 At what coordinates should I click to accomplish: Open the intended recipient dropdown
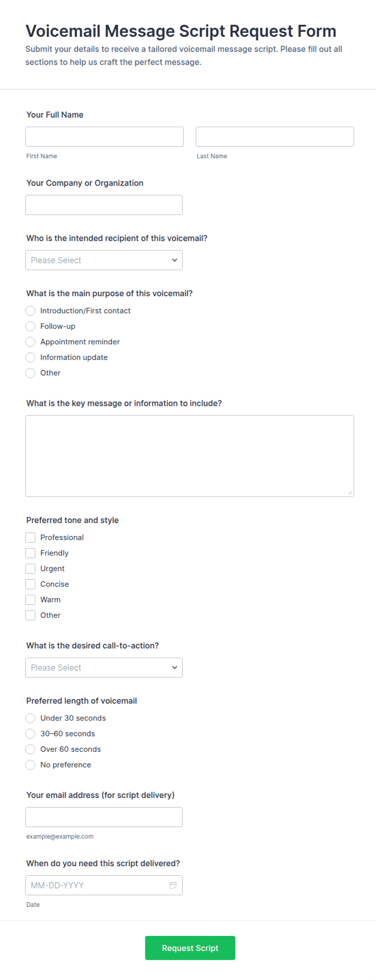pyautogui.click(x=104, y=260)
